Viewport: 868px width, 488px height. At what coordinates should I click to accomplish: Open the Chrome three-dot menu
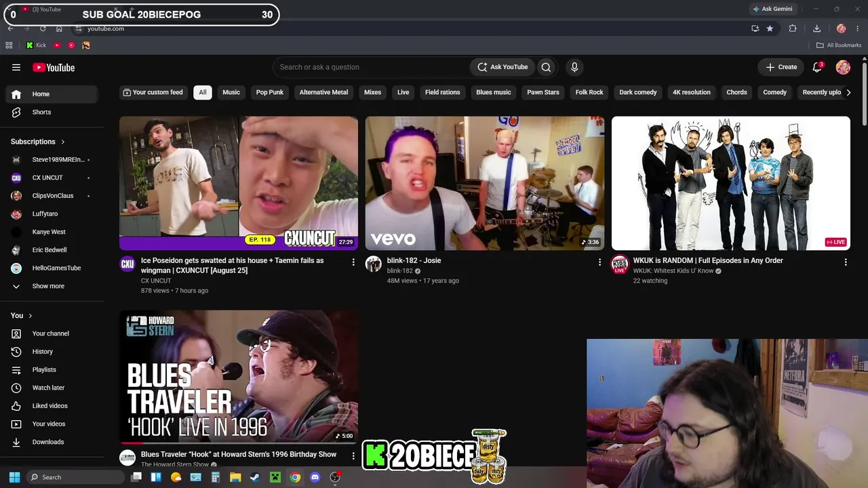click(859, 28)
